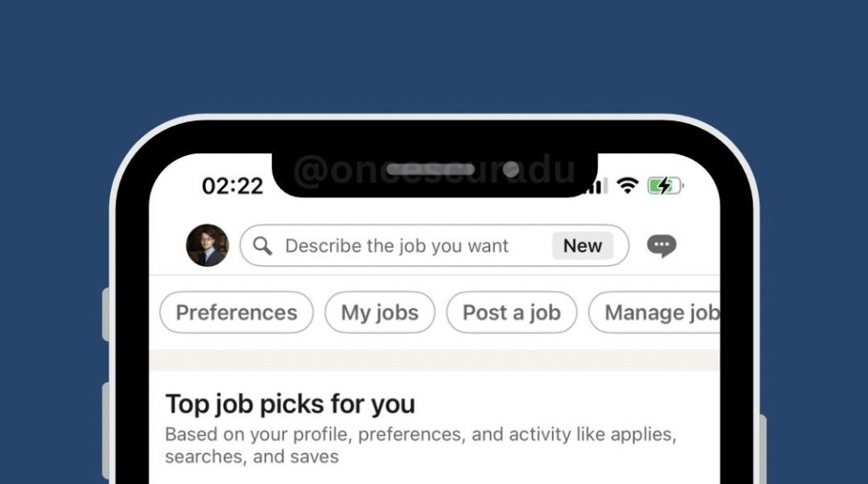Tap the battery charging indicator

pyautogui.click(x=665, y=186)
